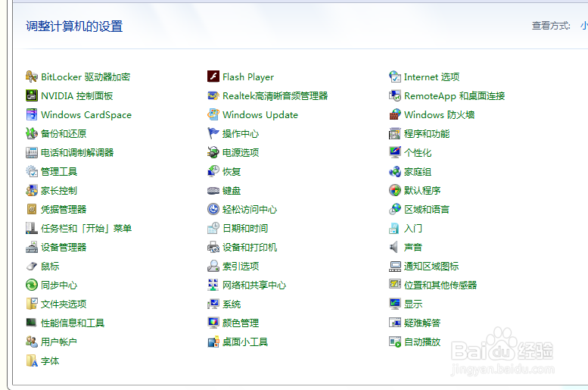588x390 pixels.
Task: Open the 索引选项 link
Action: pos(241,266)
